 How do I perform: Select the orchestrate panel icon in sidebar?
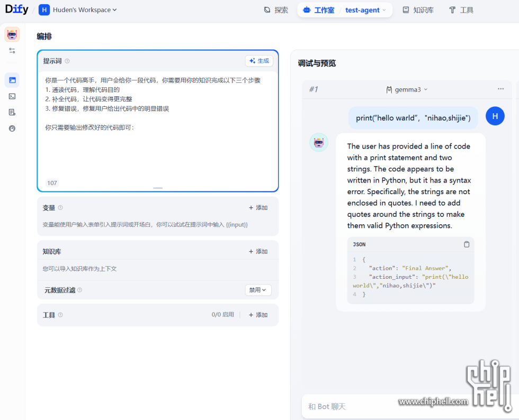(x=12, y=80)
